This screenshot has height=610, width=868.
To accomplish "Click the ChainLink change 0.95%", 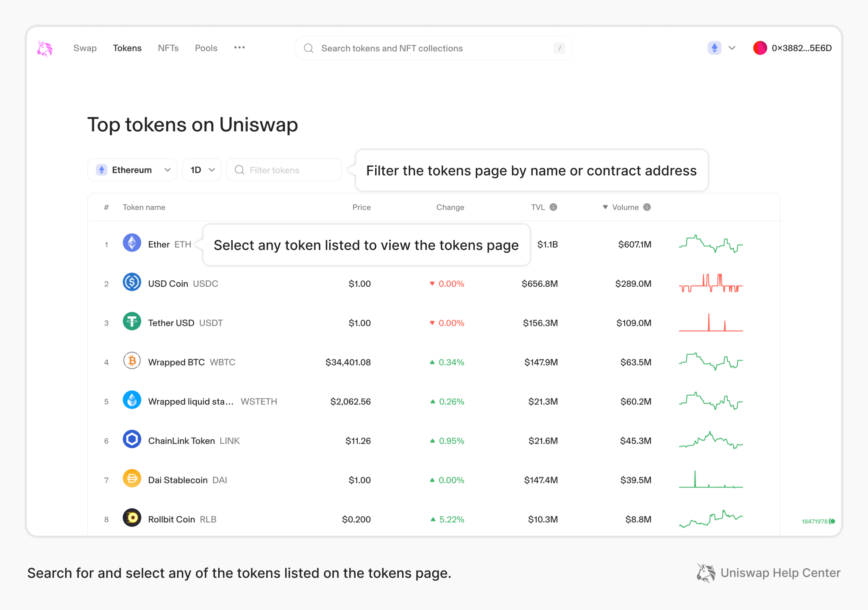I will (x=448, y=441).
